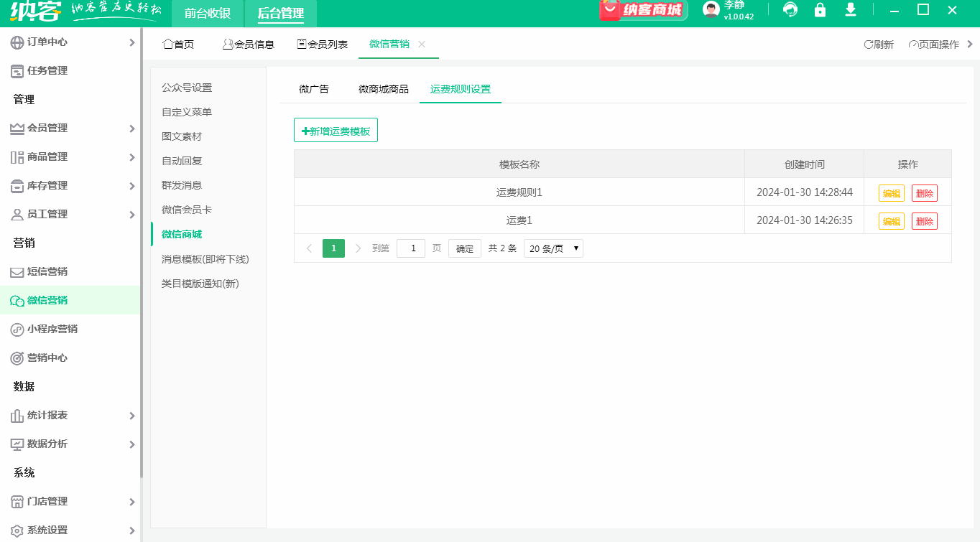Click the download icon in the title bar
The height and width of the screenshot is (542, 980).
[851, 11]
